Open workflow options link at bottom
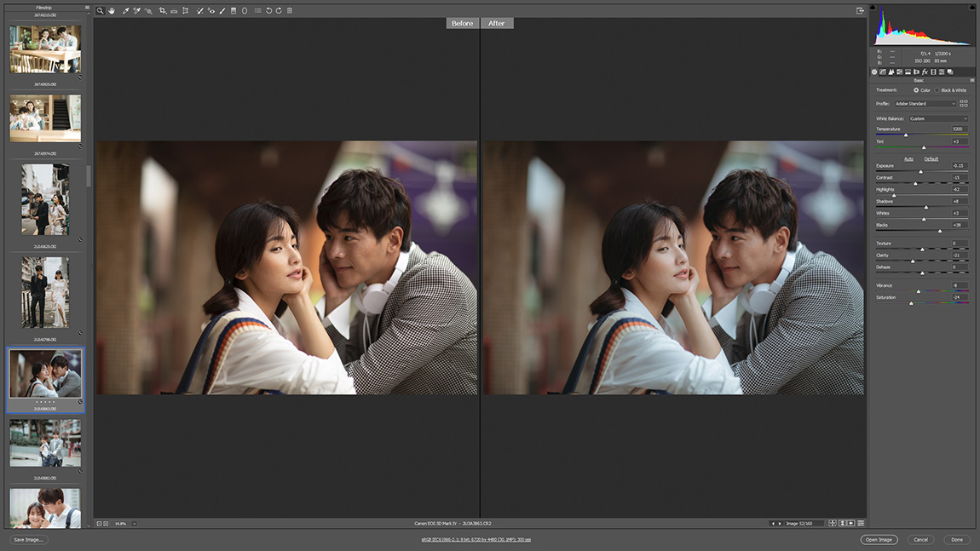Image resolution: width=980 pixels, height=551 pixels. (476, 540)
